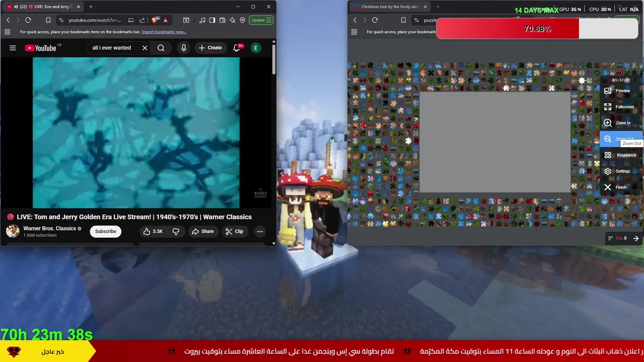This screenshot has height=362, width=644.
Task: Mute the Tom and Jerry tab audio
Action: (x=16, y=7)
